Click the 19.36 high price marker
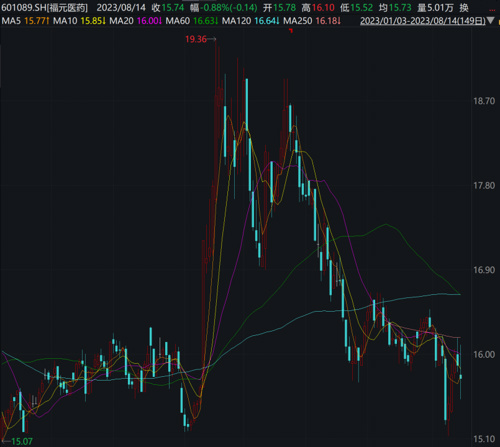This screenshot has width=500, height=447. point(196,39)
